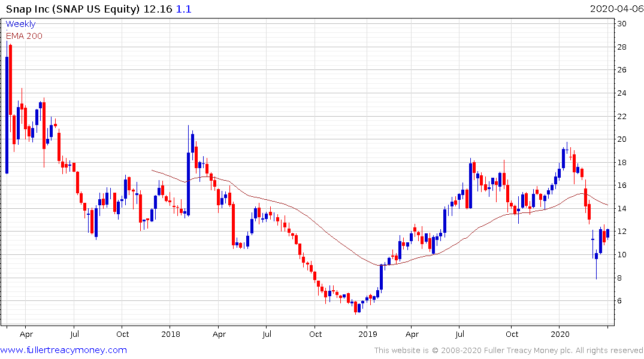Select the 20 price axis label

point(622,139)
